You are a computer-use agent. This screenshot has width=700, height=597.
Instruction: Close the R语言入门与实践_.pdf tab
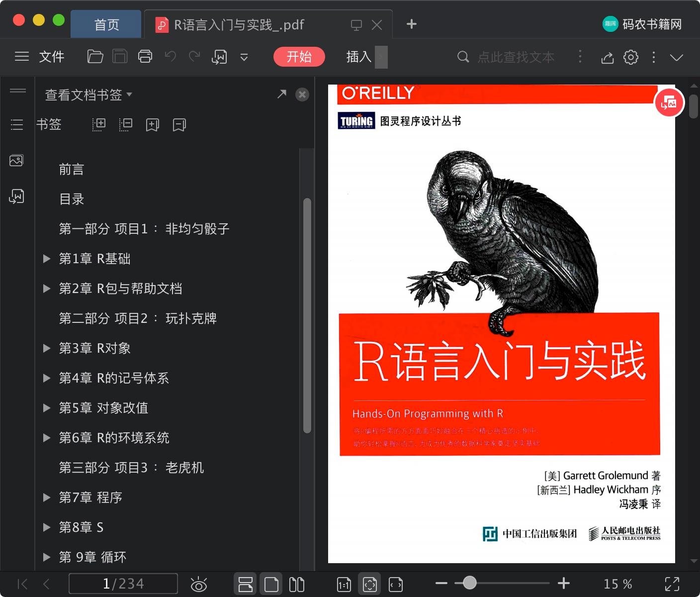[377, 25]
